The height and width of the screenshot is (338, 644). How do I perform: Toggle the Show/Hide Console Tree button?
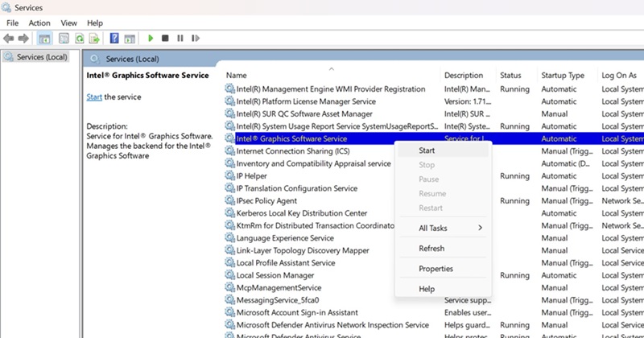coord(43,38)
